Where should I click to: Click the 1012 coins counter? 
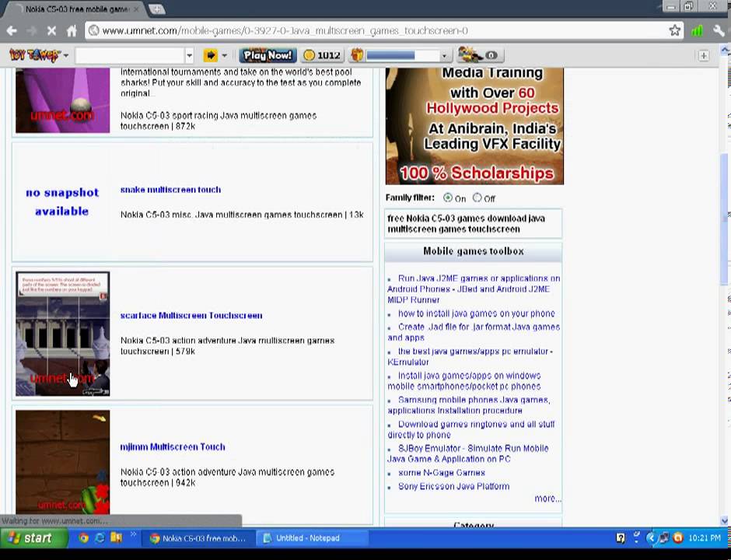tap(322, 55)
